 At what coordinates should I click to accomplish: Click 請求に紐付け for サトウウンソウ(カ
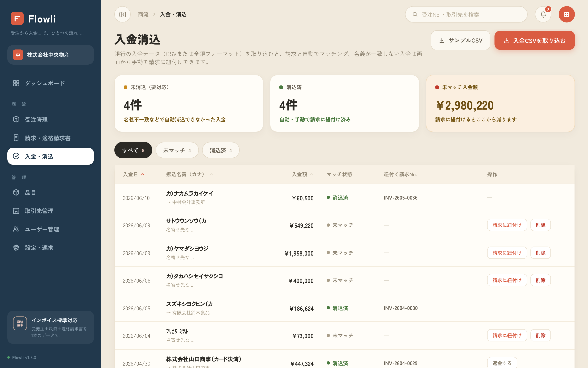point(507,225)
